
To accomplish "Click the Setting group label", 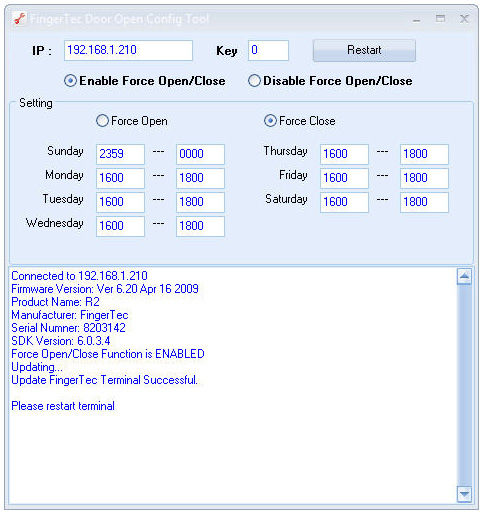I will click(36, 103).
